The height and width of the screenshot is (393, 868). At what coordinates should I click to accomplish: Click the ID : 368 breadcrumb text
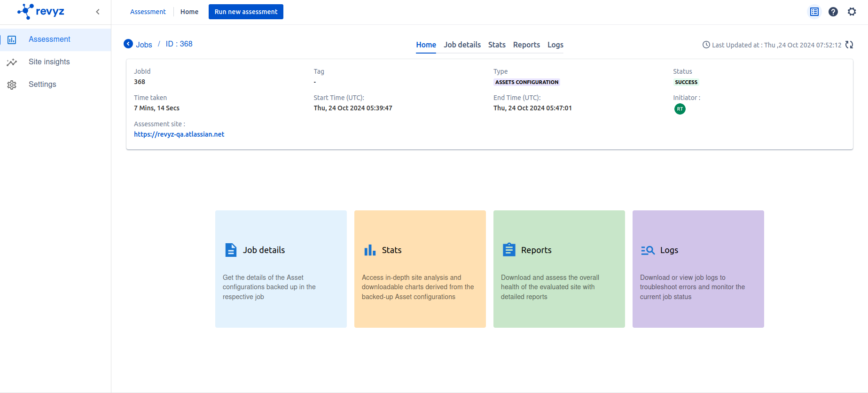tap(179, 44)
